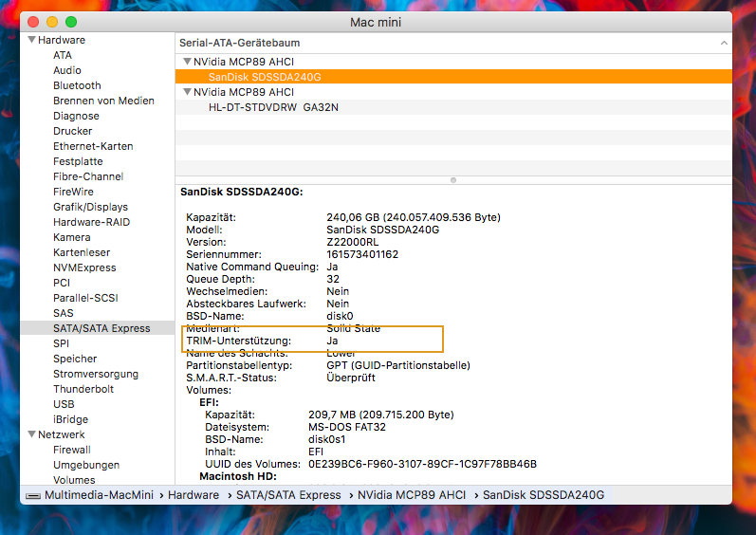This screenshot has height=535, width=756.
Task: Show Grafik/Displays information
Action: pyautogui.click(x=91, y=207)
